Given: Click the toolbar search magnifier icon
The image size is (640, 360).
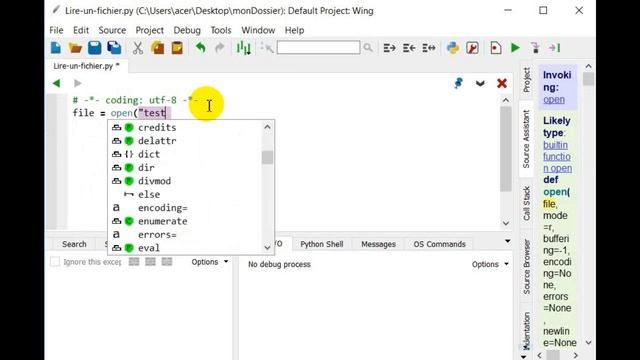Looking at the screenshot, I should click(x=368, y=48).
